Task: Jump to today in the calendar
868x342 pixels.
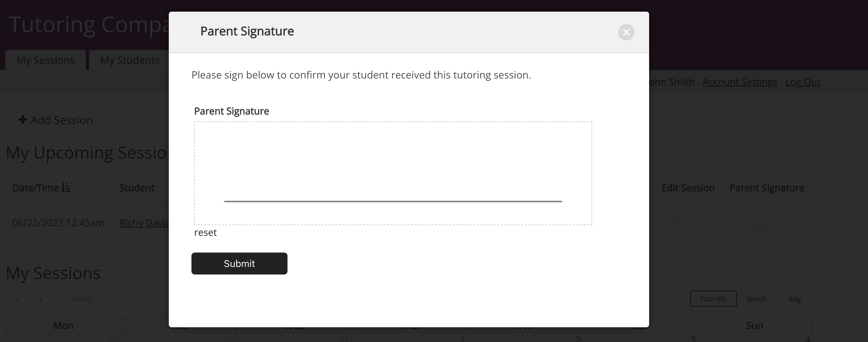Action: coord(82,299)
